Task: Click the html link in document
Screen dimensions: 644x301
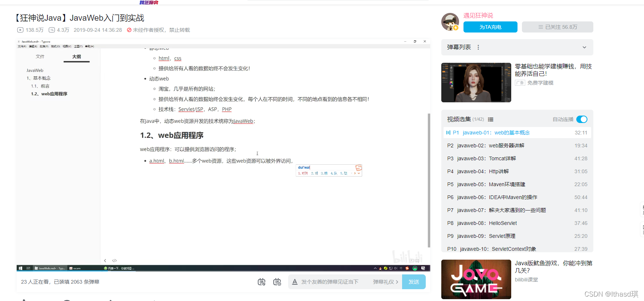Action: pos(164,58)
